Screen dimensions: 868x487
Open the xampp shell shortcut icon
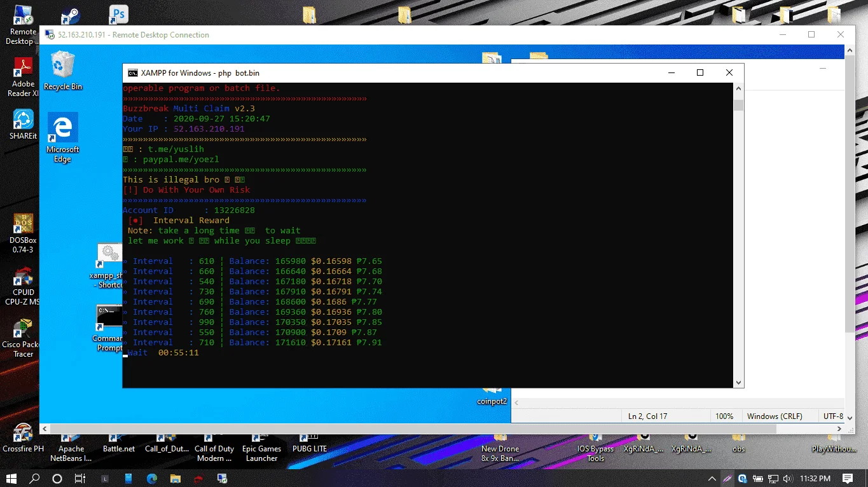click(109, 265)
